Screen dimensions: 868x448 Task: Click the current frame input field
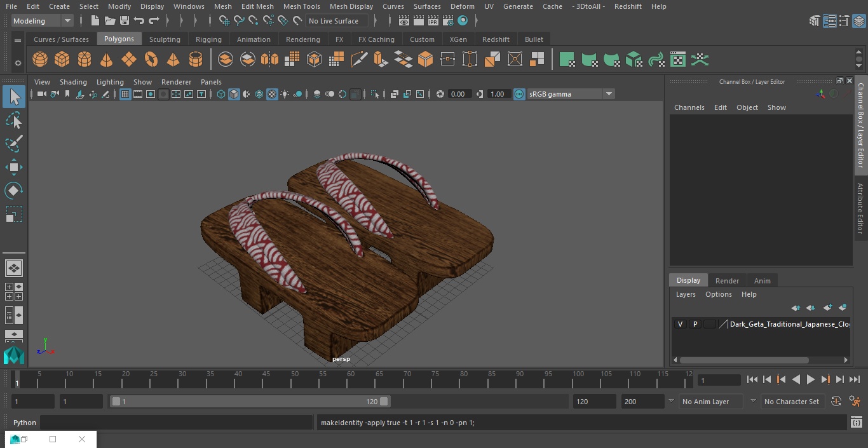[719, 381]
